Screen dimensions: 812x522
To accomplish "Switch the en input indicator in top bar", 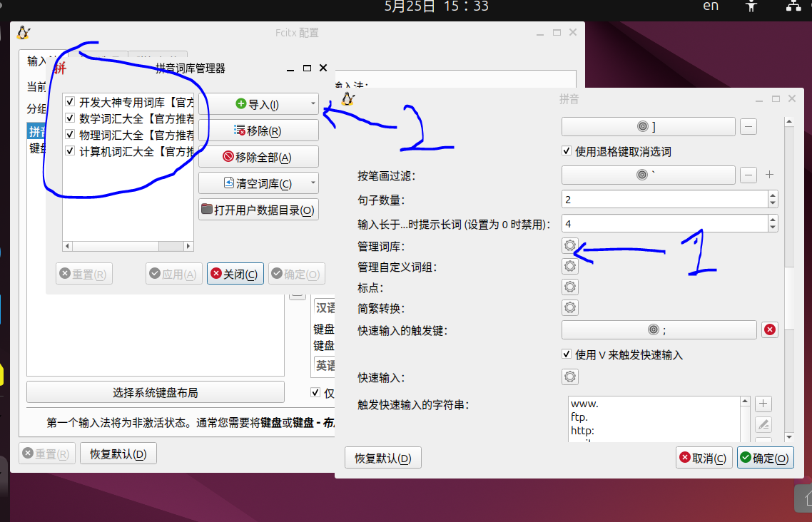I will [711, 6].
